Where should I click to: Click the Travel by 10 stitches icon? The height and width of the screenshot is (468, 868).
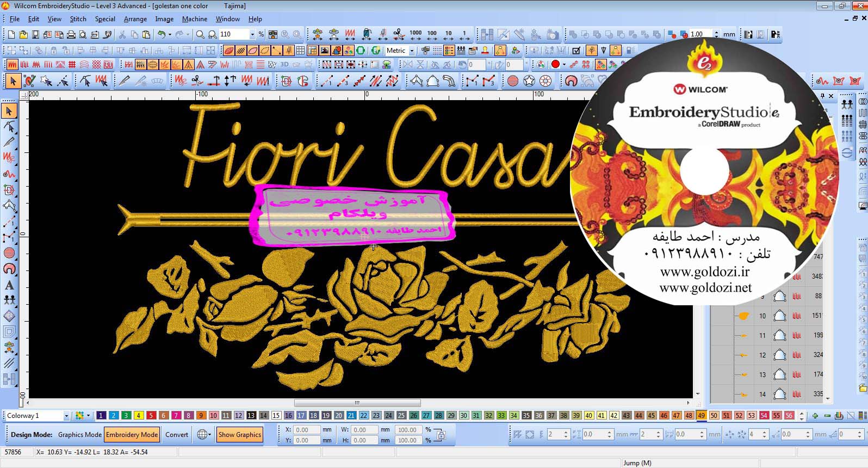tap(448, 34)
